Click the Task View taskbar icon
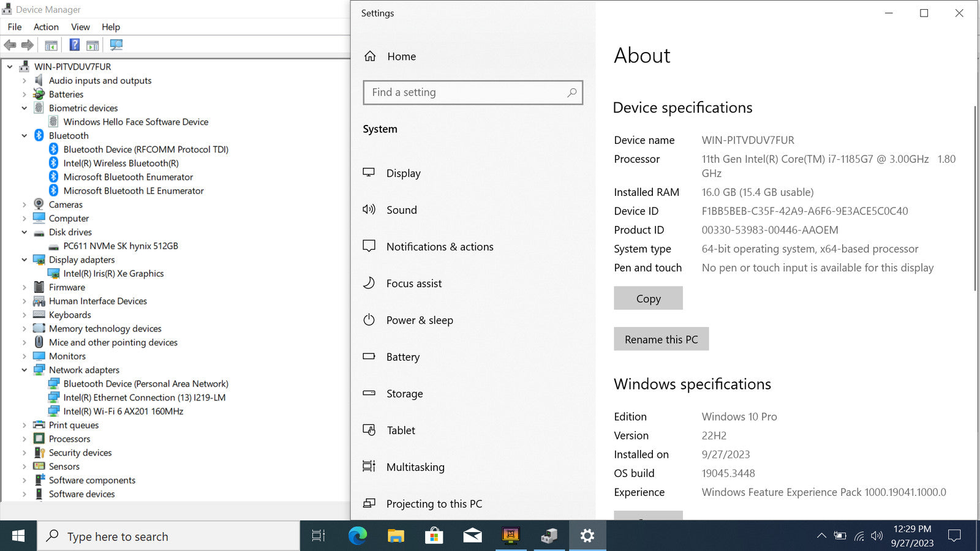 click(x=318, y=536)
